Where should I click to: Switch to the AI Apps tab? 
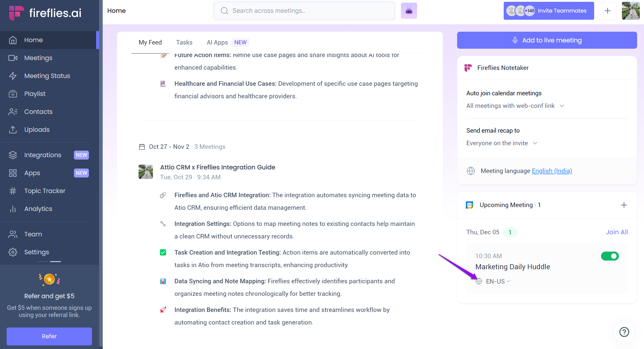(217, 42)
